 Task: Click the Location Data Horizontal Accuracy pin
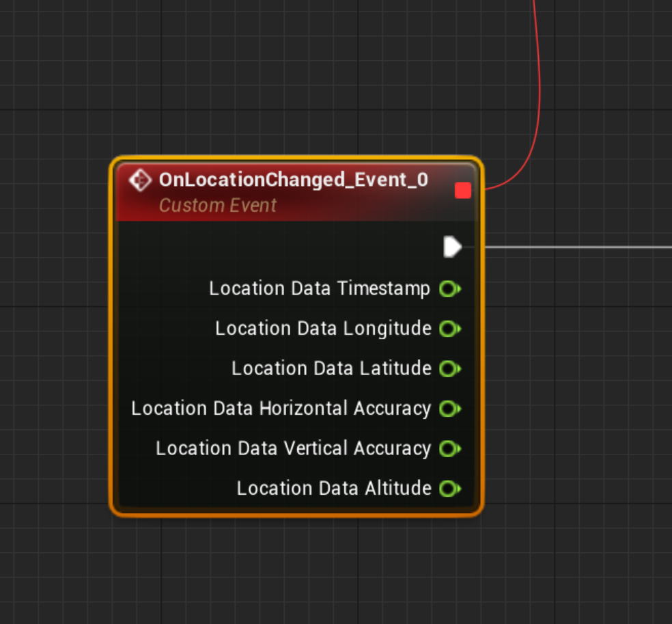click(450, 409)
